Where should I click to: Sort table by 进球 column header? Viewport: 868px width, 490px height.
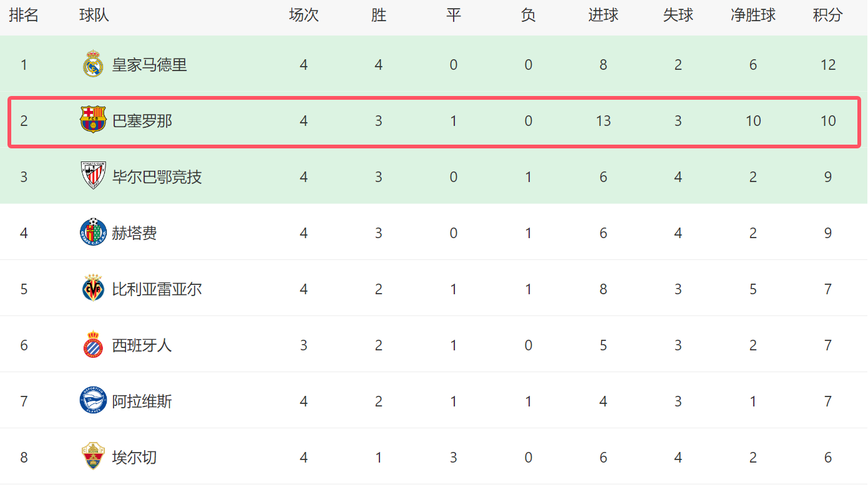pos(603,16)
